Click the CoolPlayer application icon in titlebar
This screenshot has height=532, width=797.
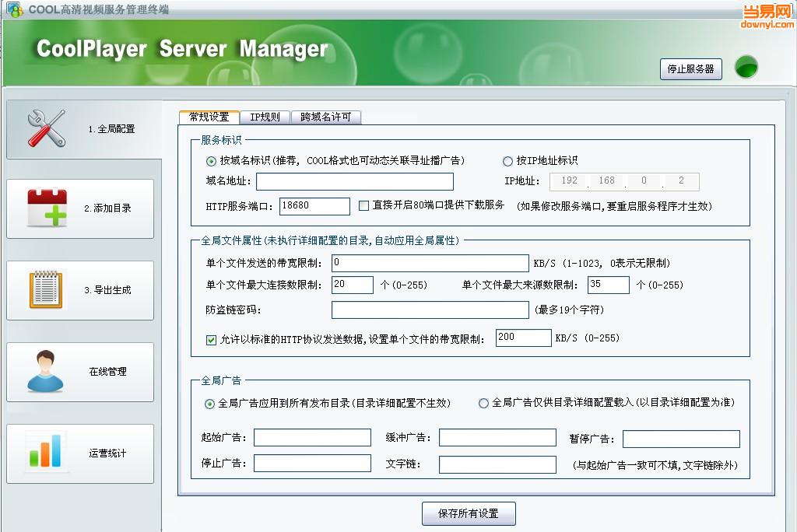pos(14,9)
